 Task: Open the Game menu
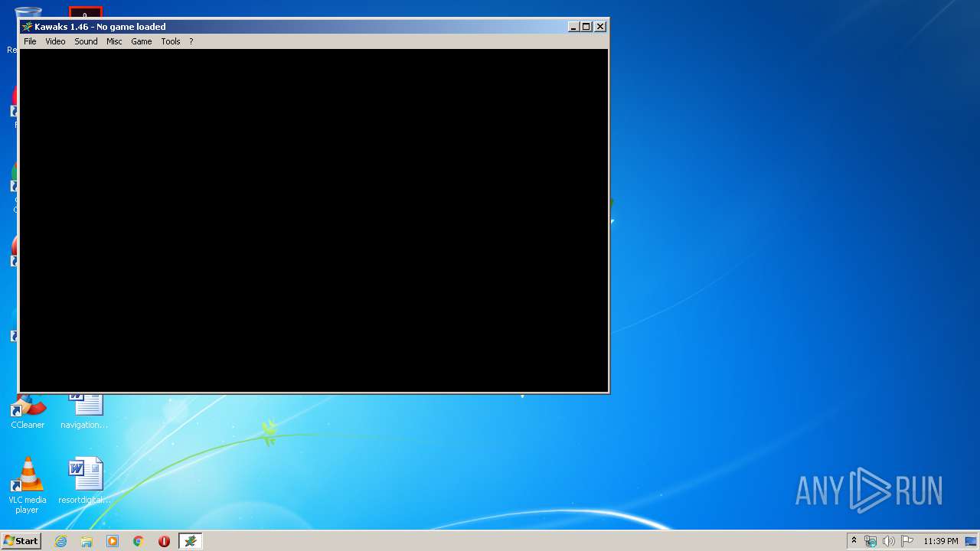(142, 41)
